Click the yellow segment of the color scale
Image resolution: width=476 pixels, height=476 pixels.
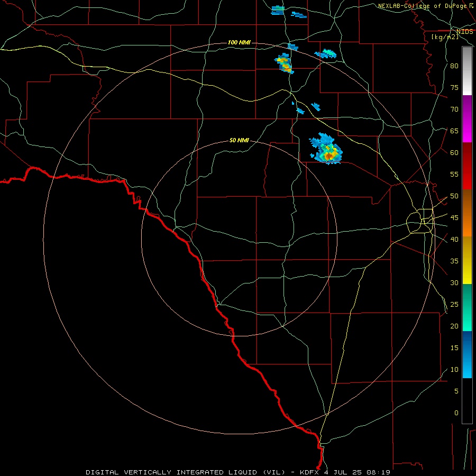point(467,260)
